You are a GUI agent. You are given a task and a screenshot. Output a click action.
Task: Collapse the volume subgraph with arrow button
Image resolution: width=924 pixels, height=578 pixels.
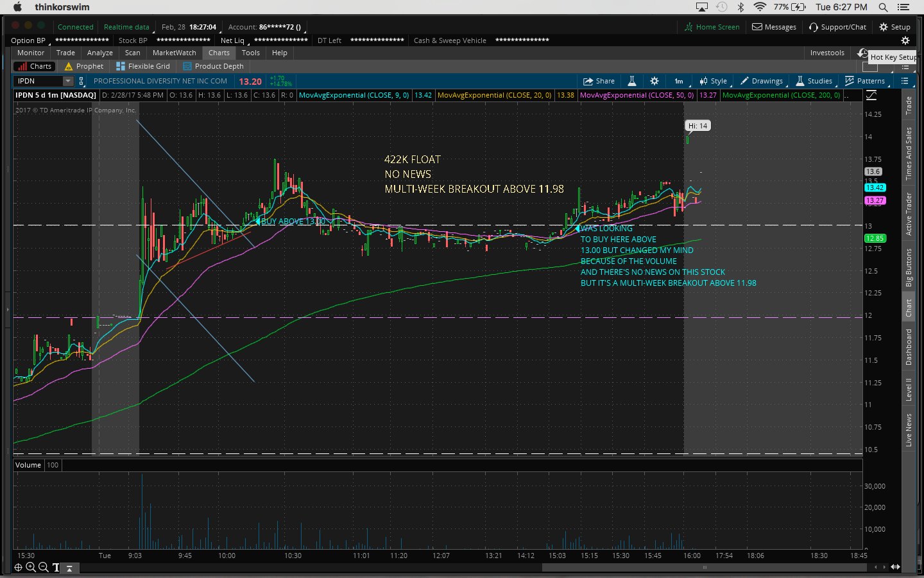tap(69, 568)
